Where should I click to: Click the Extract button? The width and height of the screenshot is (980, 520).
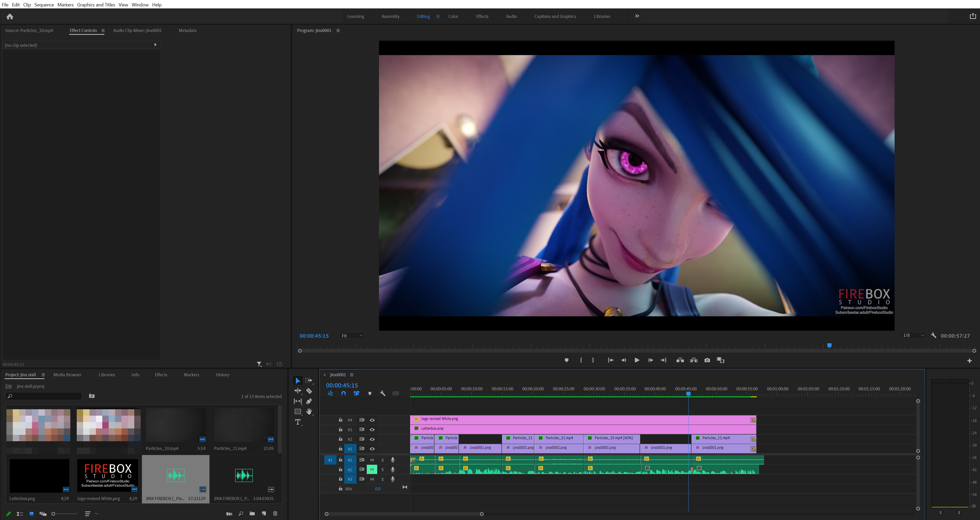[x=694, y=360]
